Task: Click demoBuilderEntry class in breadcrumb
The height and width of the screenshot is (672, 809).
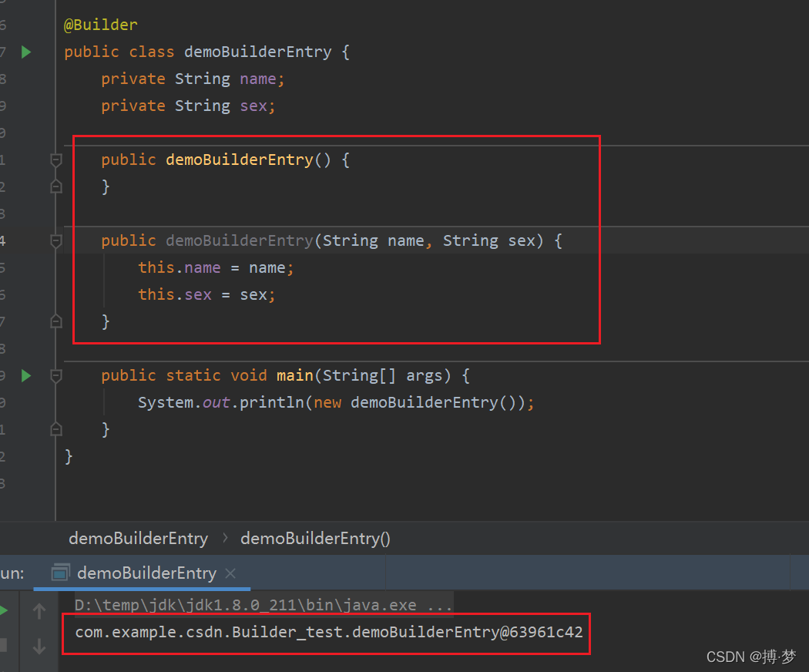Action: [x=138, y=539]
